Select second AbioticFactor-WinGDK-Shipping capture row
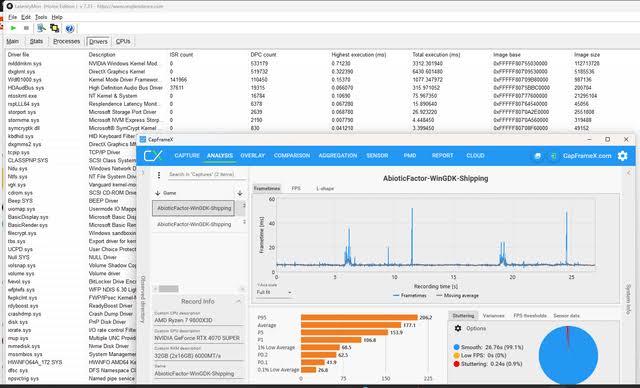 click(194, 224)
